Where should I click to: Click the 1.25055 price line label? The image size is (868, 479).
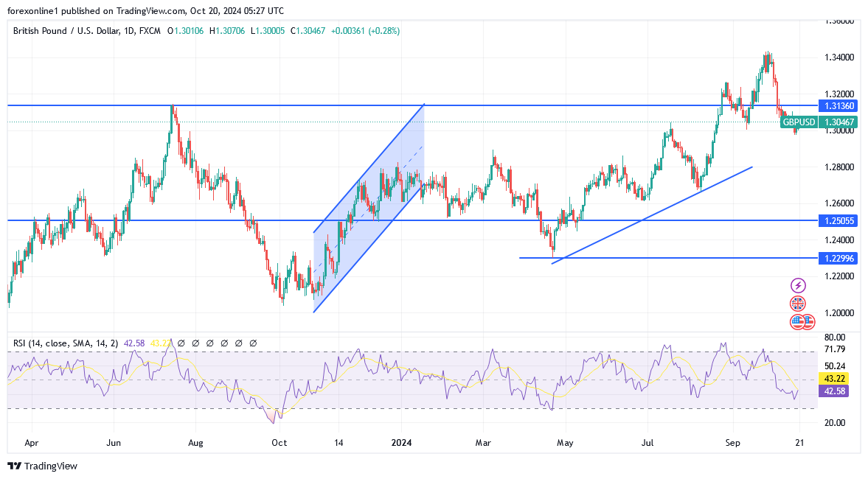coord(839,220)
